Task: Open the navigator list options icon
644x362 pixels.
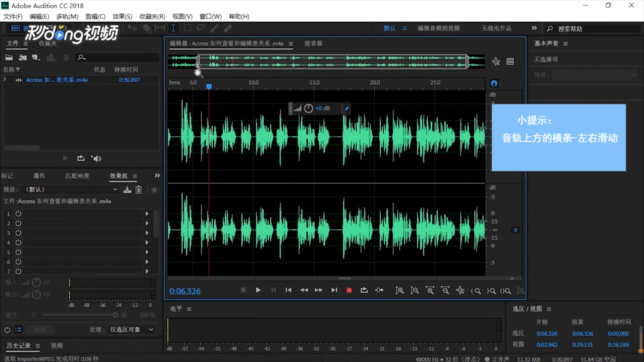Action: pos(510,62)
